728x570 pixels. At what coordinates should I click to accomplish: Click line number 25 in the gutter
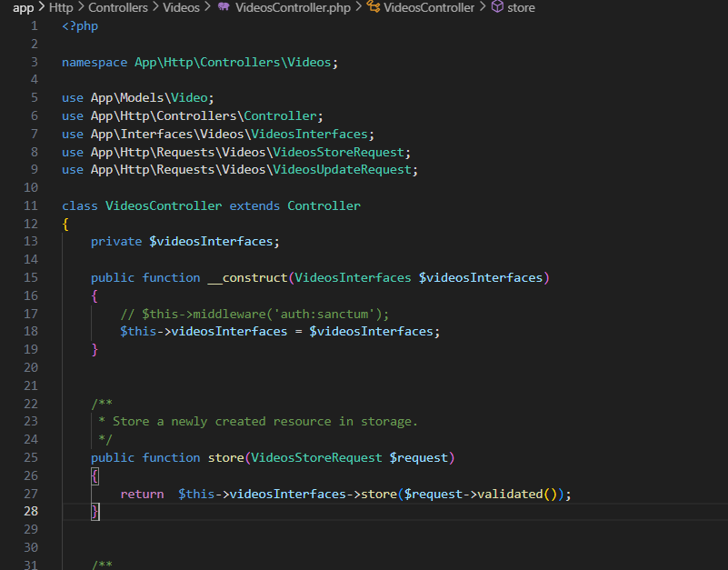(31, 457)
